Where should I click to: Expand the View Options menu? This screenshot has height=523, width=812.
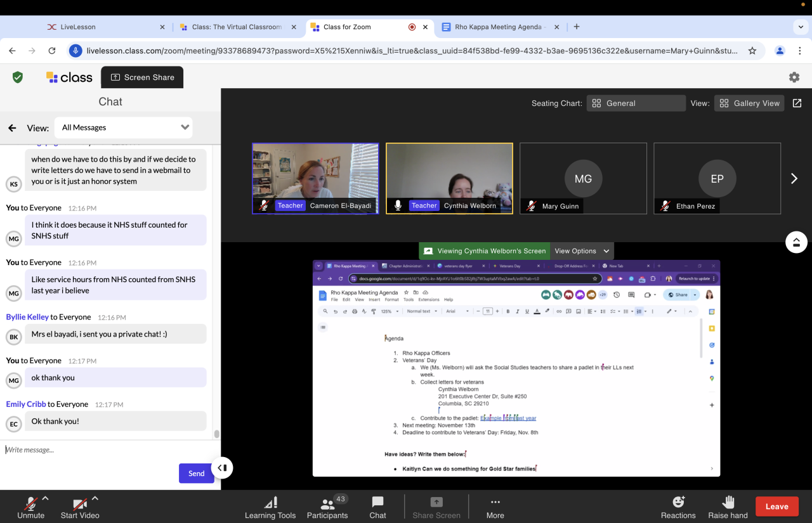(582, 251)
